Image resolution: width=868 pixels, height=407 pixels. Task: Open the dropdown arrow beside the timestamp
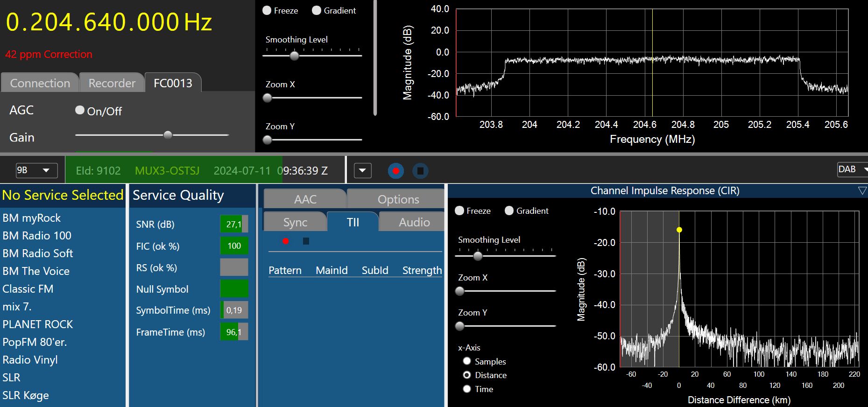point(363,171)
